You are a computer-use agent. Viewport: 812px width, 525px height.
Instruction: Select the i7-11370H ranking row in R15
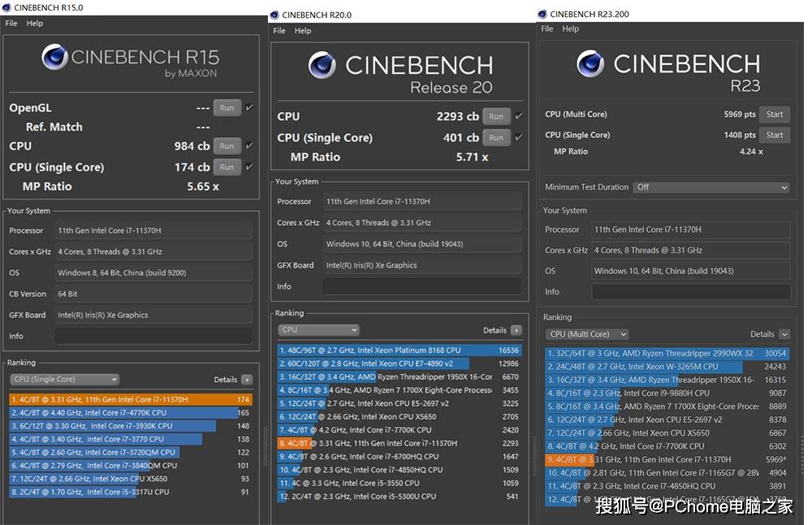point(131,399)
